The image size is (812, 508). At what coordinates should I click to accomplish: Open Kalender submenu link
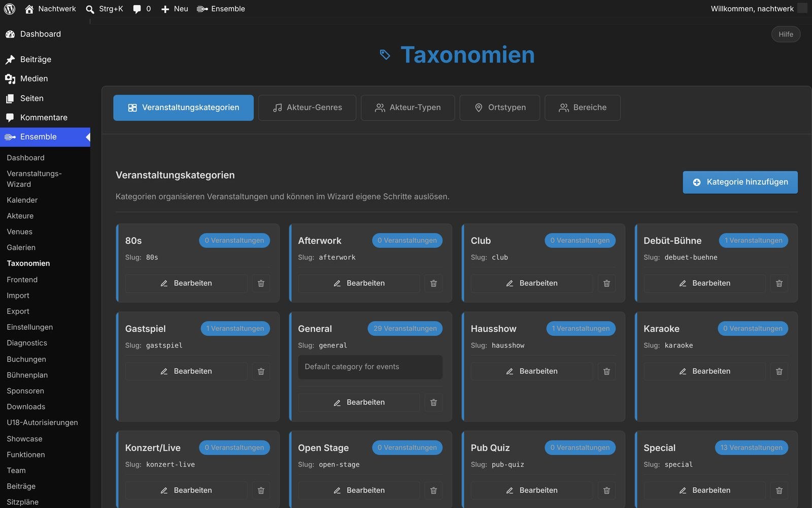(x=22, y=200)
